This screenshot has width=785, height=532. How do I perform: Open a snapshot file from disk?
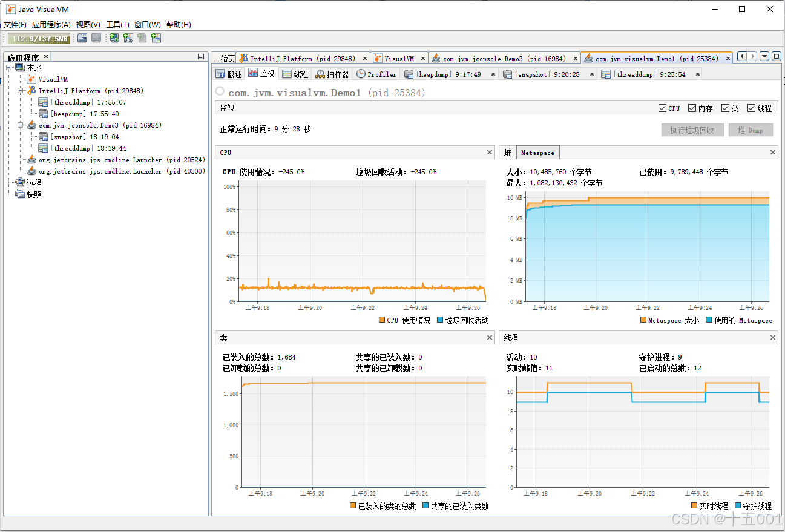(82, 38)
